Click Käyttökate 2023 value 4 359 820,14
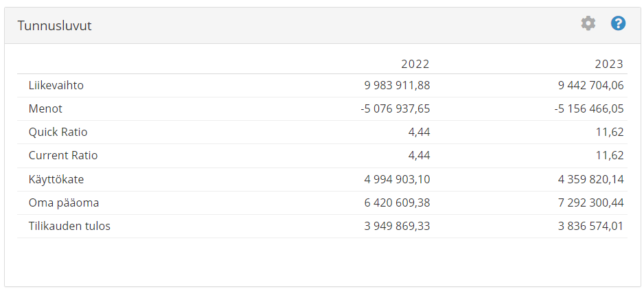This screenshot has width=644, height=289. coord(590,179)
